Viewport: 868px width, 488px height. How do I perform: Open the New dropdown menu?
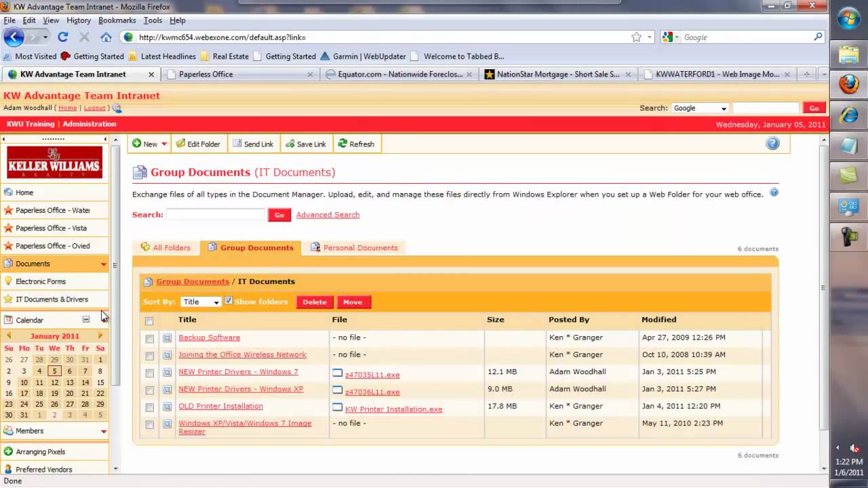pyautogui.click(x=150, y=144)
